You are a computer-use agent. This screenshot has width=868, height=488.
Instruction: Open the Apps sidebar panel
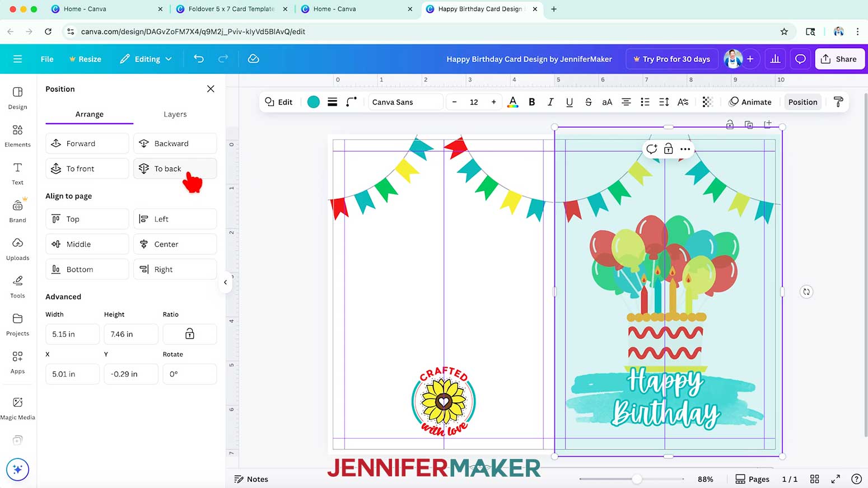17,362
